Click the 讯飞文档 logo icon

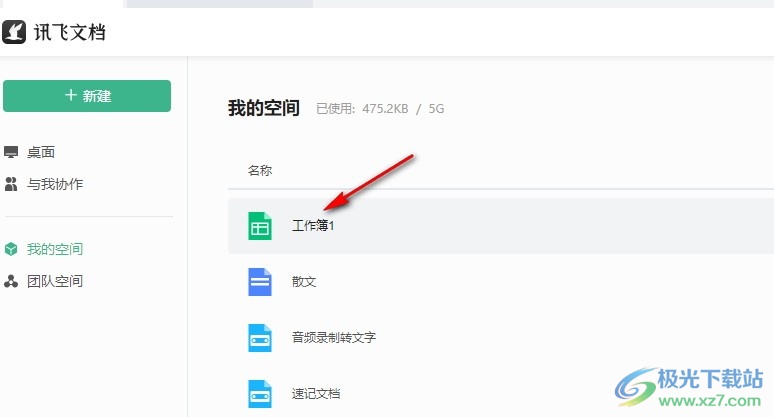pyautogui.click(x=14, y=32)
